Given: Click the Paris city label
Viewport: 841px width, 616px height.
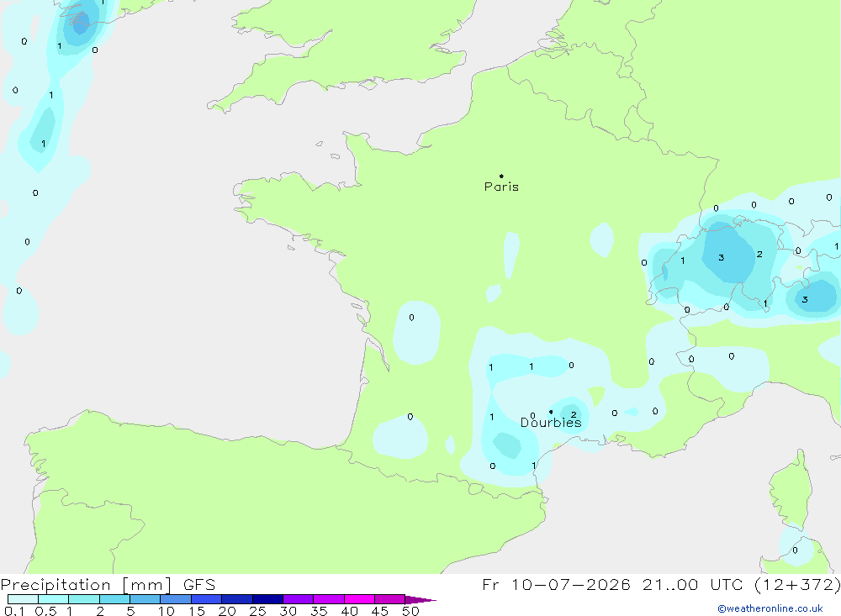Looking at the screenshot, I should (x=501, y=187).
